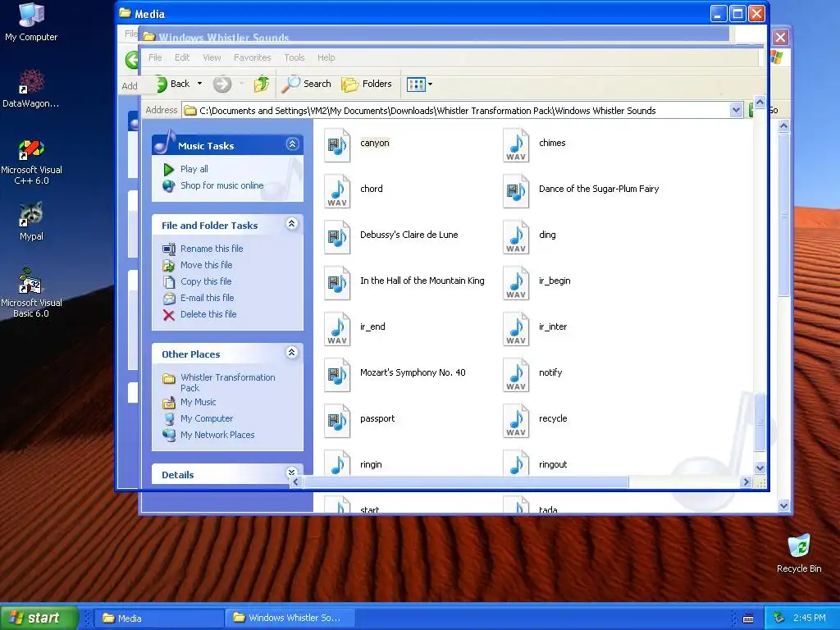The height and width of the screenshot is (630, 840).
Task: Select In the Hall of the Mountain King icon
Action: click(x=337, y=283)
